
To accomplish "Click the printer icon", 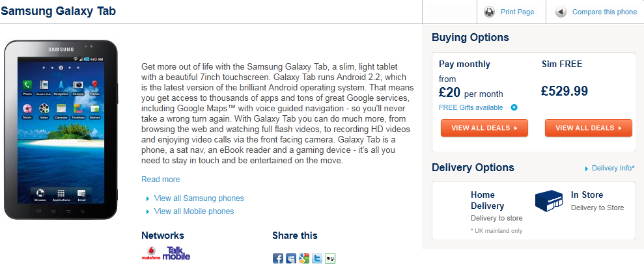I will coord(490,12).
